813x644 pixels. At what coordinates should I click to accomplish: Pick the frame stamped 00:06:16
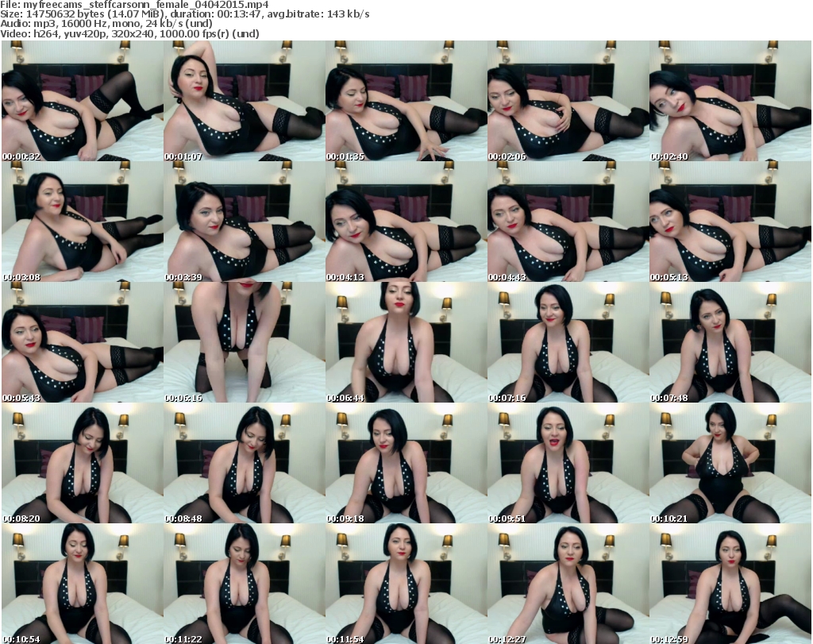[x=245, y=342]
